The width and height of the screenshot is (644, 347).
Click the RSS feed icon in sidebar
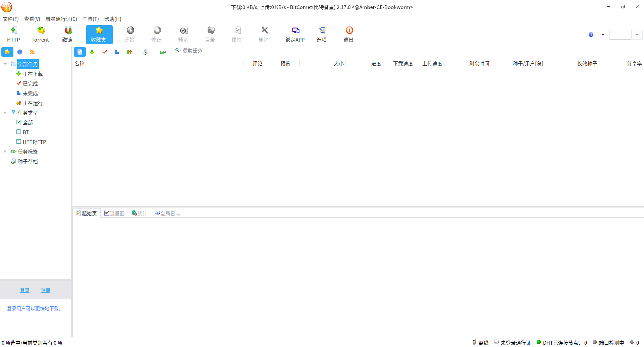32,52
